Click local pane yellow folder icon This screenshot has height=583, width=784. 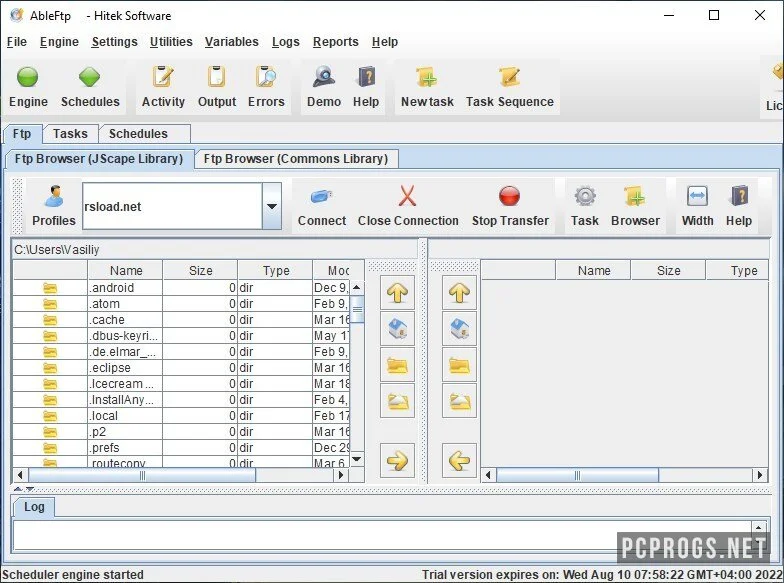coord(398,366)
